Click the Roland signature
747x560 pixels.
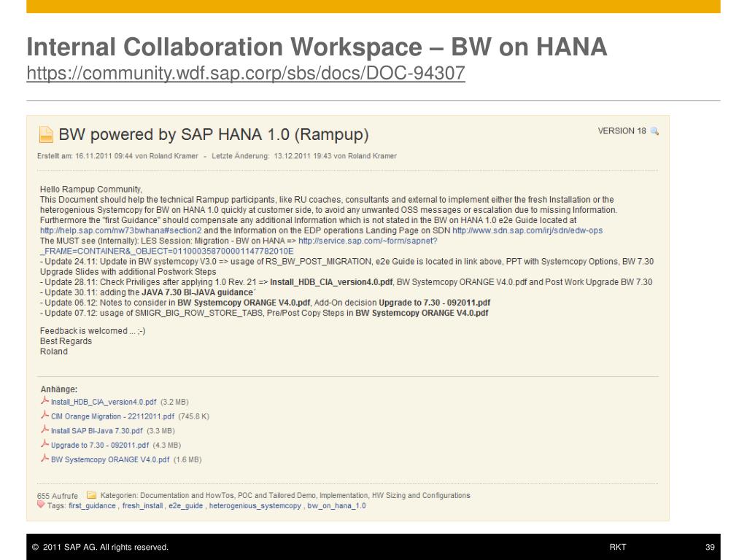pos(54,351)
